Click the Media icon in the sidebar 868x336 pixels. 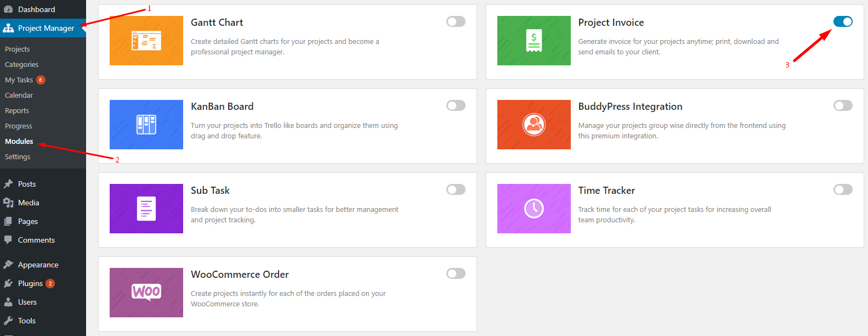[x=8, y=203]
